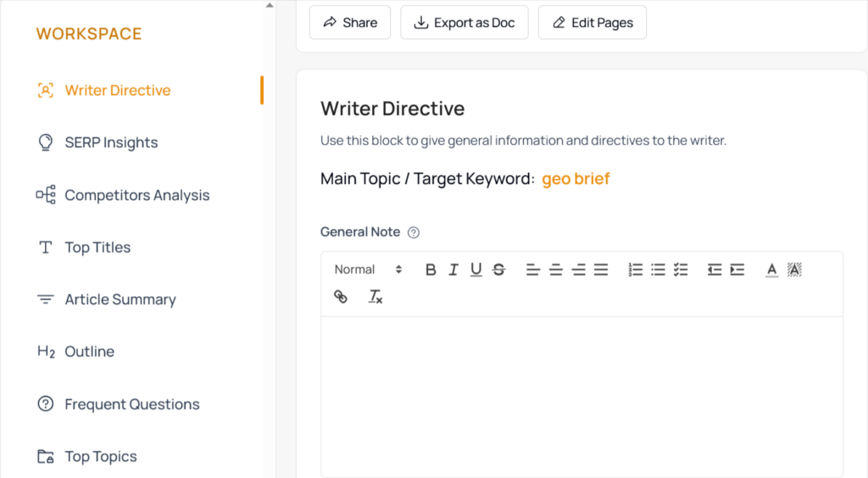Screen dimensions: 868x478
Task: Align text right
Action: click(578, 270)
